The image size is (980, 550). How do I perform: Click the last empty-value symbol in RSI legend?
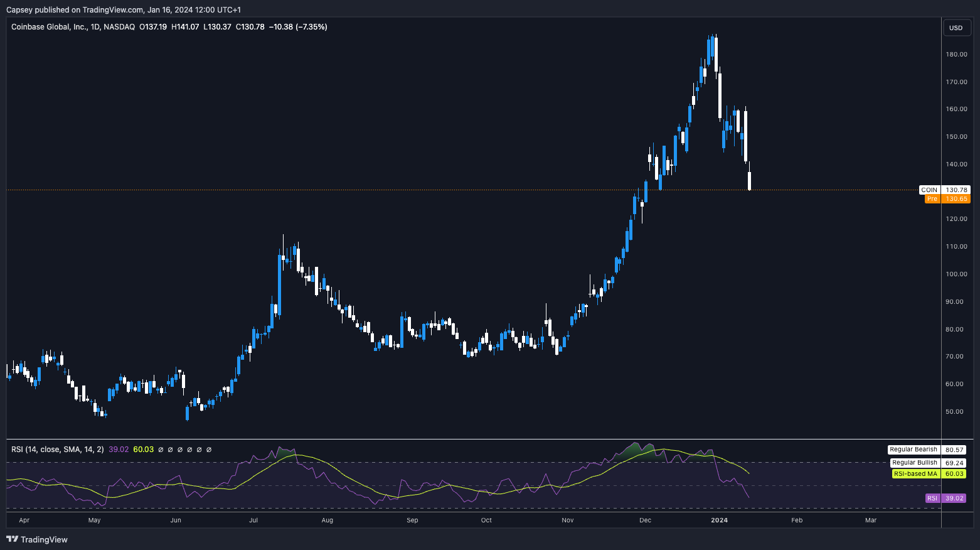point(209,450)
